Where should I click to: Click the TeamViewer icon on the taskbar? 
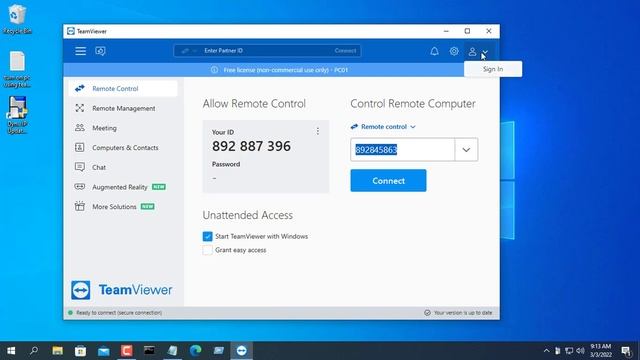click(242, 351)
